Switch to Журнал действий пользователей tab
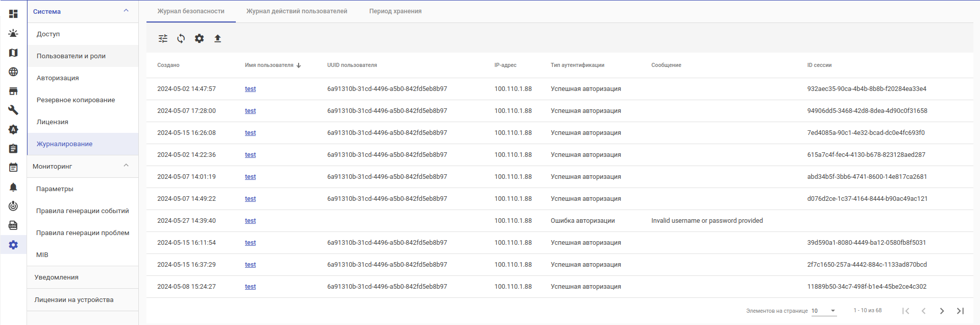 point(297,11)
